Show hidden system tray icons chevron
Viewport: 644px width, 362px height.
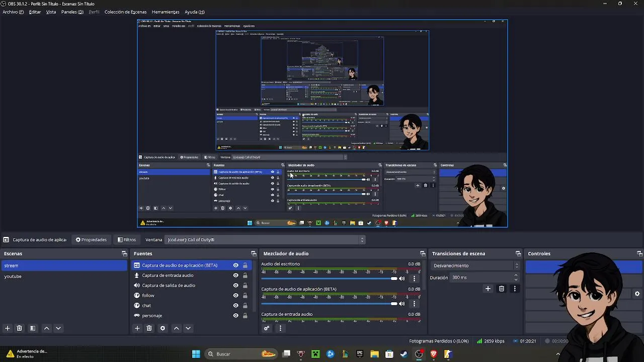(557, 354)
